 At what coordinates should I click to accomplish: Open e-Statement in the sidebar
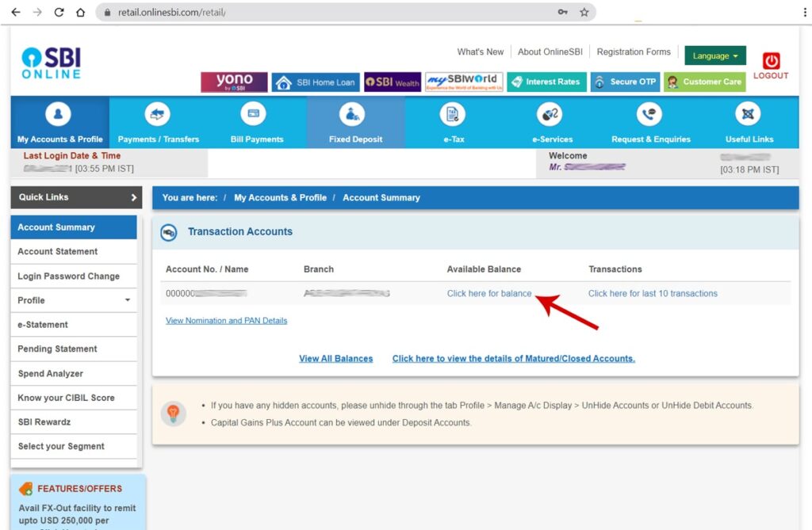74,325
